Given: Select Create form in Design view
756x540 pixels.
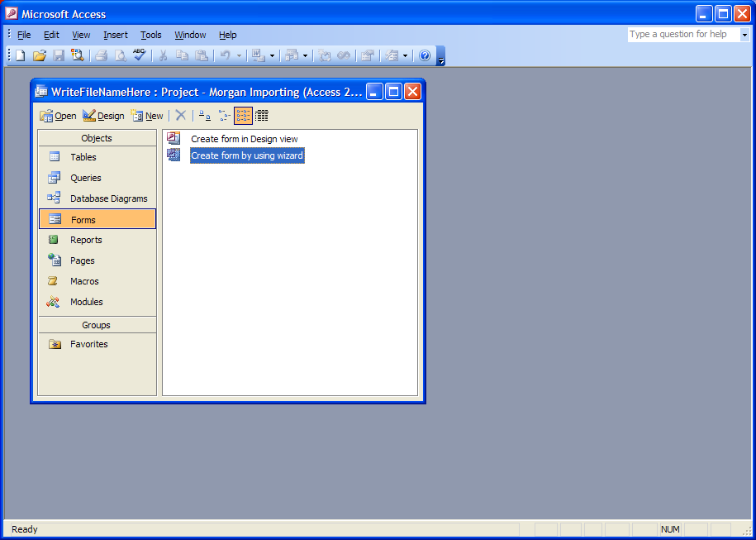Looking at the screenshot, I should (x=244, y=139).
